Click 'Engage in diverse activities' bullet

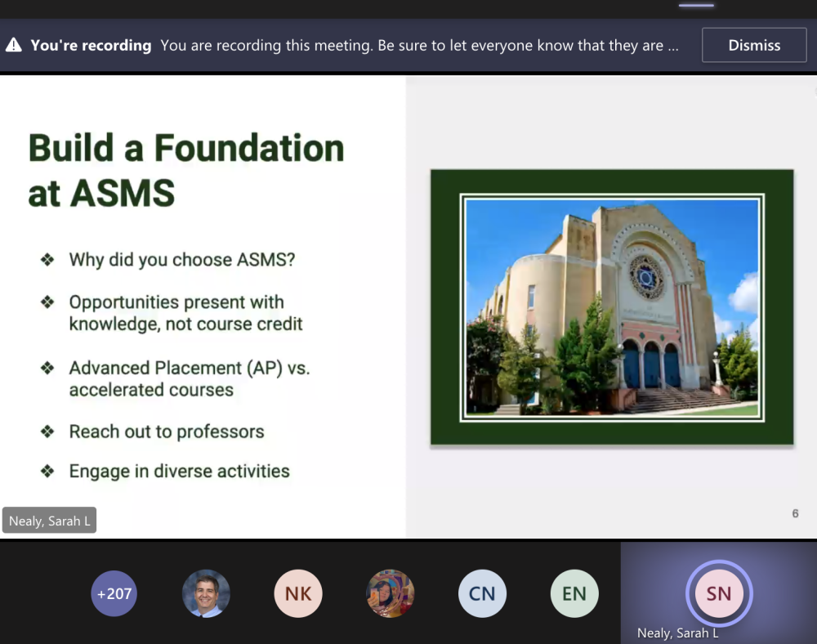(x=179, y=471)
